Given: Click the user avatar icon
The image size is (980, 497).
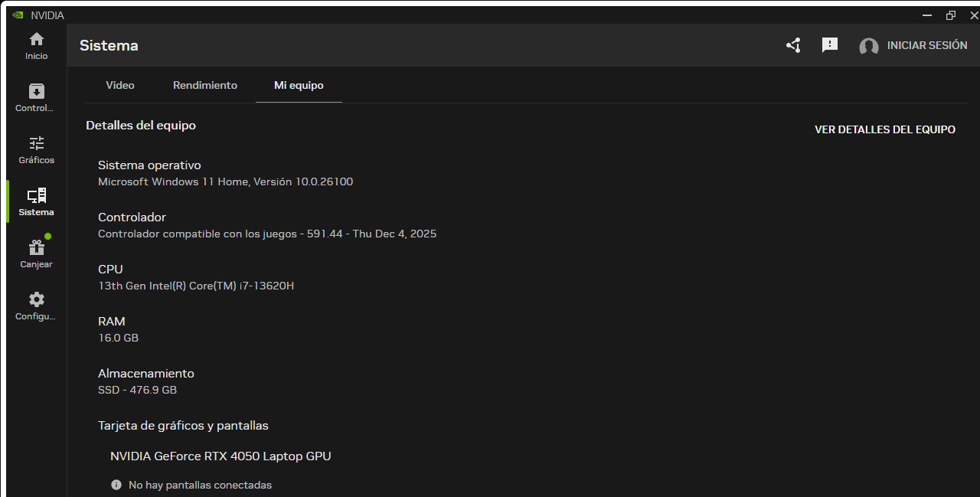Looking at the screenshot, I should 868,46.
